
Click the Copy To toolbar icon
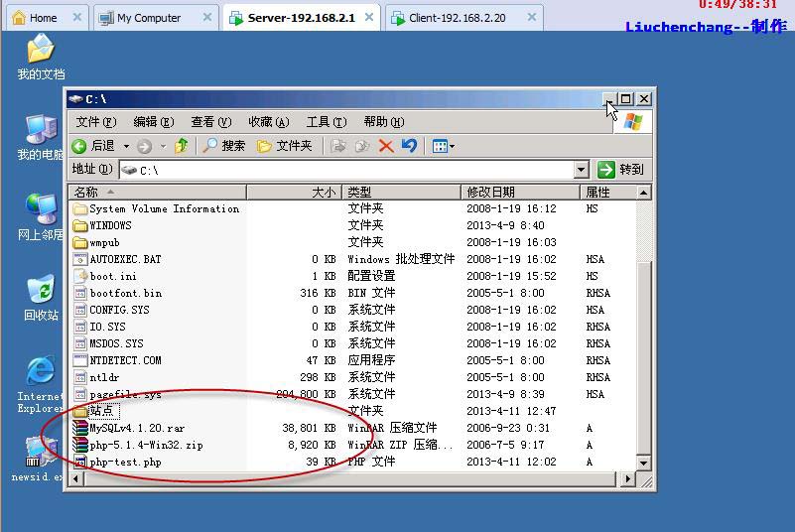[x=362, y=146]
